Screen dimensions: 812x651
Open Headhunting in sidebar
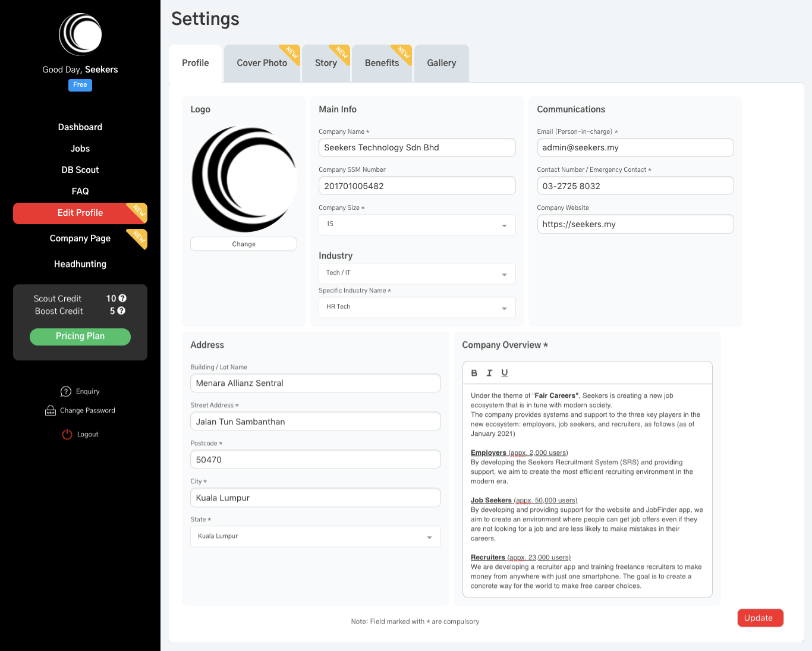click(x=80, y=264)
